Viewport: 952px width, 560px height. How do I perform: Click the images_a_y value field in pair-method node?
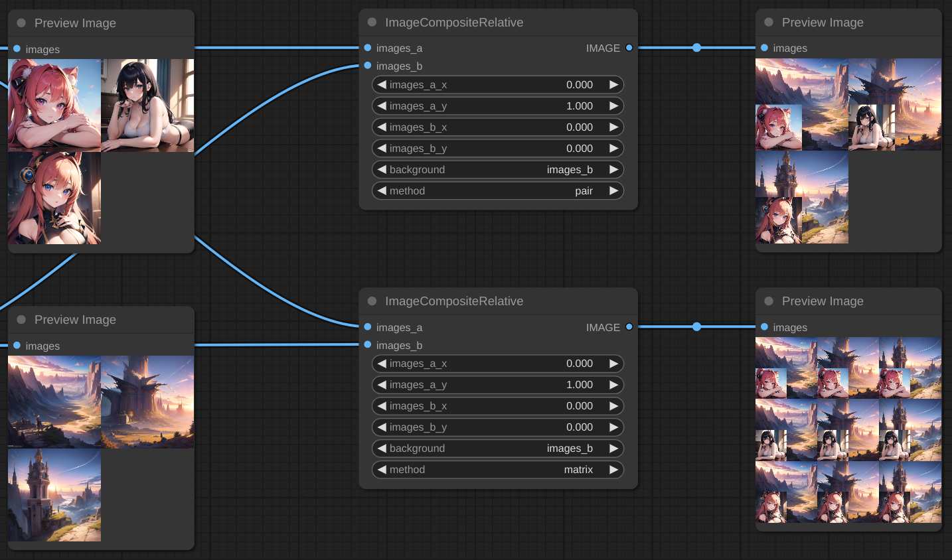point(497,106)
